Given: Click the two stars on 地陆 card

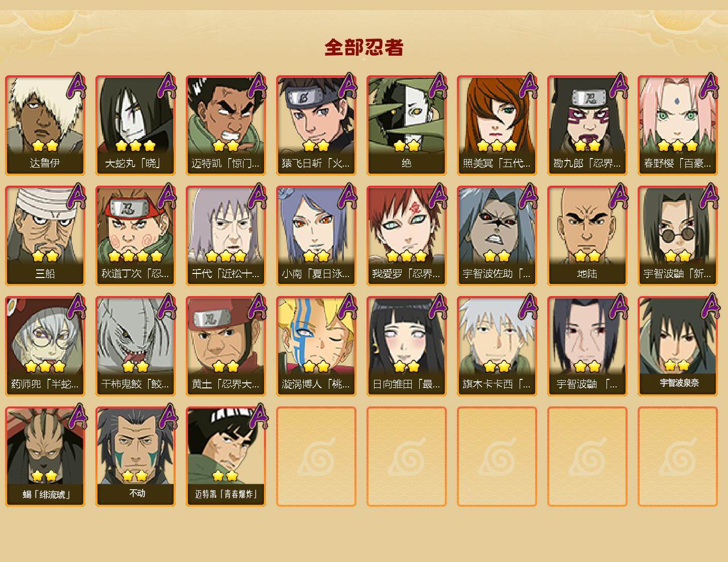Looking at the screenshot, I should [587, 256].
